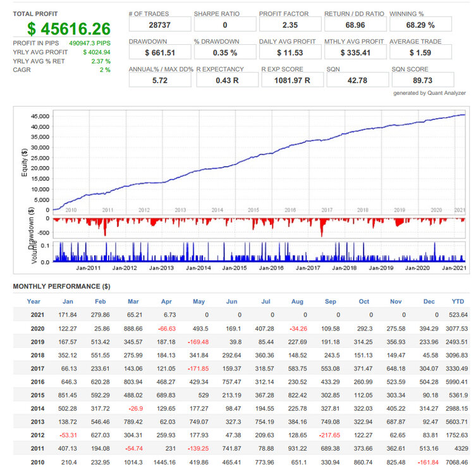Select the 2020 August value -34.26
The width and height of the screenshot is (476, 474).
pos(298,329)
